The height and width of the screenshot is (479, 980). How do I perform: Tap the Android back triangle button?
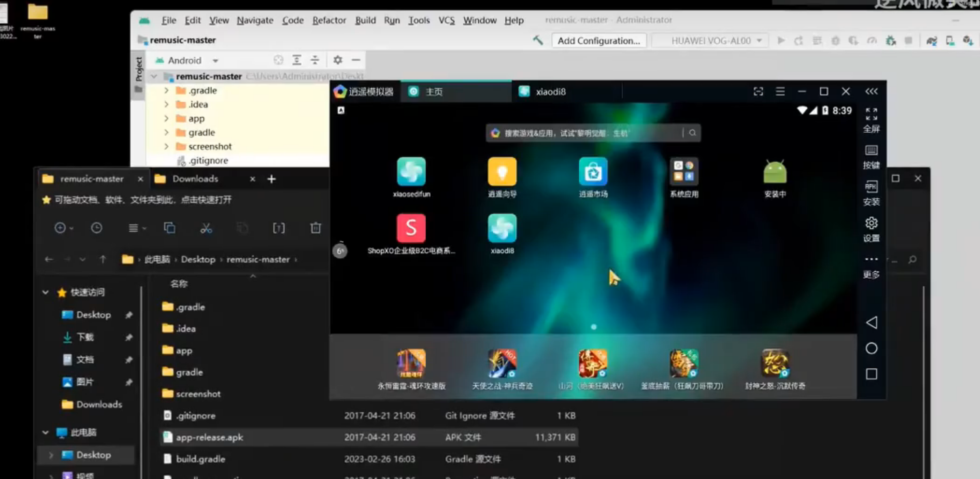pyautogui.click(x=871, y=323)
